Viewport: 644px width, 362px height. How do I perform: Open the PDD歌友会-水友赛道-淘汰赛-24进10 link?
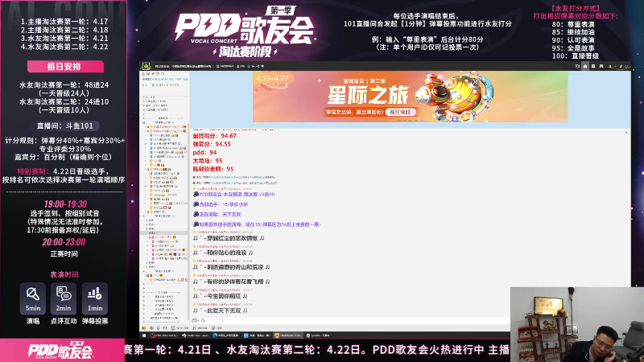[x=237, y=194]
